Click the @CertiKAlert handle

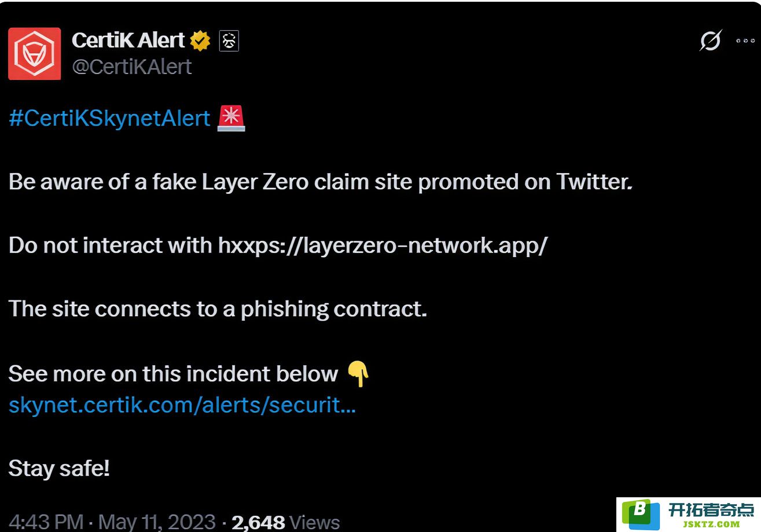click(x=132, y=67)
